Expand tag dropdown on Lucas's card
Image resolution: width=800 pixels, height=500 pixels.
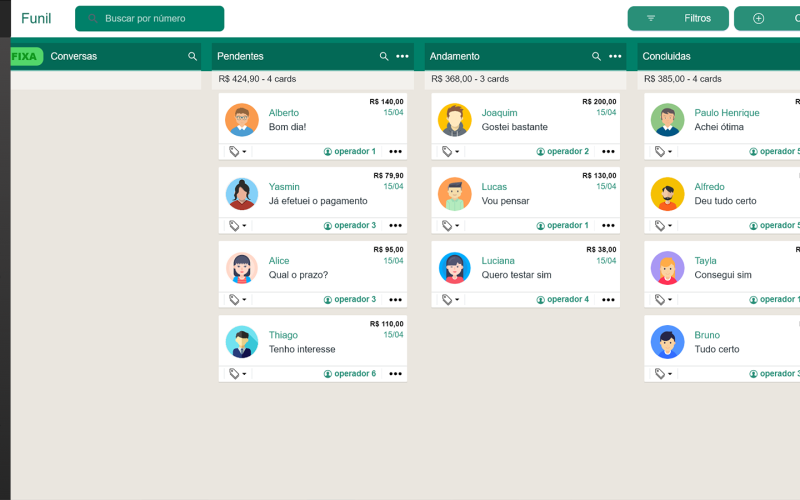coord(450,226)
